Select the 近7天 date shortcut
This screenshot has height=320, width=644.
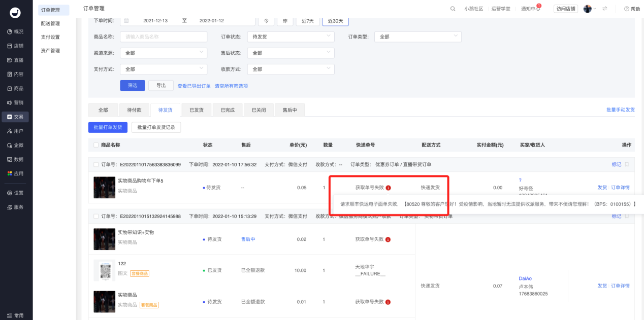tap(308, 21)
